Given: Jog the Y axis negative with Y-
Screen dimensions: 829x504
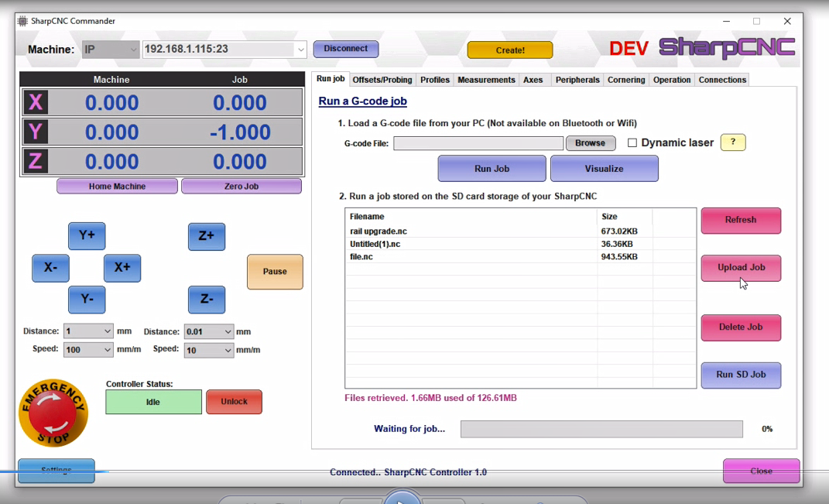Looking at the screenshot, I should pos(87,300).
